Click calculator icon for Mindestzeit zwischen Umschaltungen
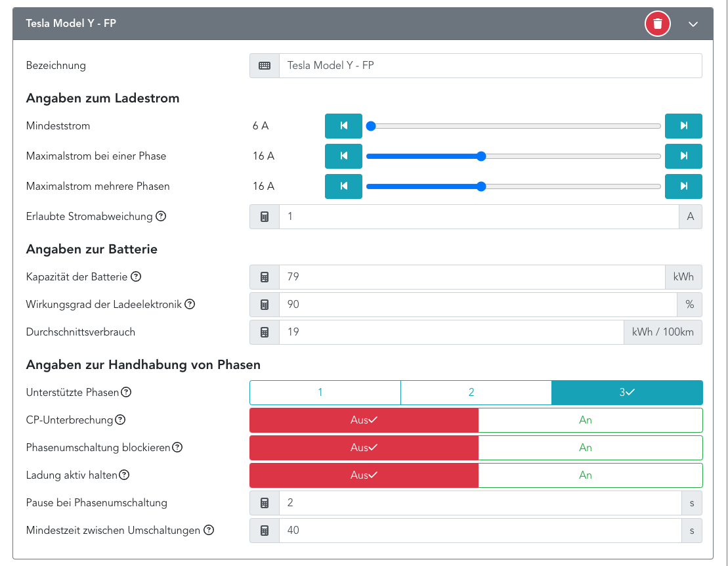This screenshot has height=566, width=728. [x=265, y=531]
